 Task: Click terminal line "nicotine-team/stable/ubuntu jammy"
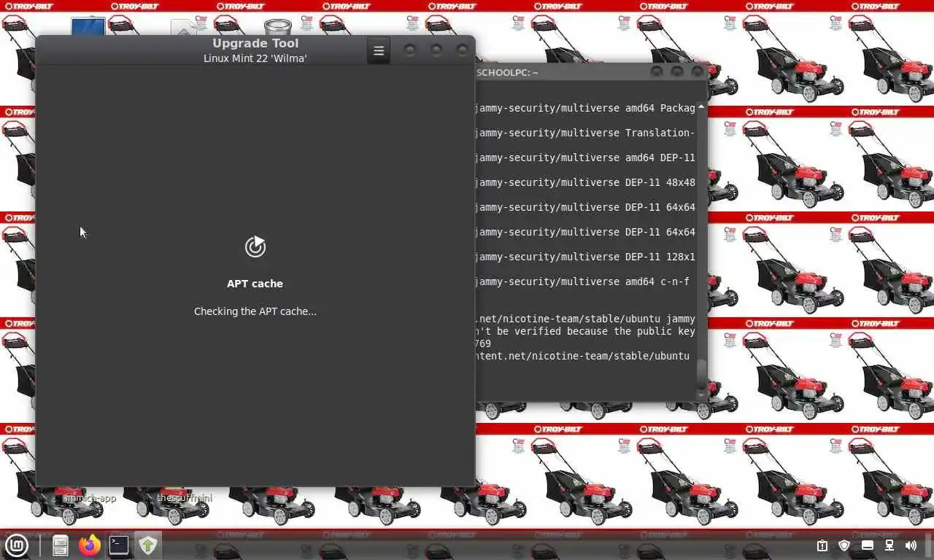pos(585,319)
